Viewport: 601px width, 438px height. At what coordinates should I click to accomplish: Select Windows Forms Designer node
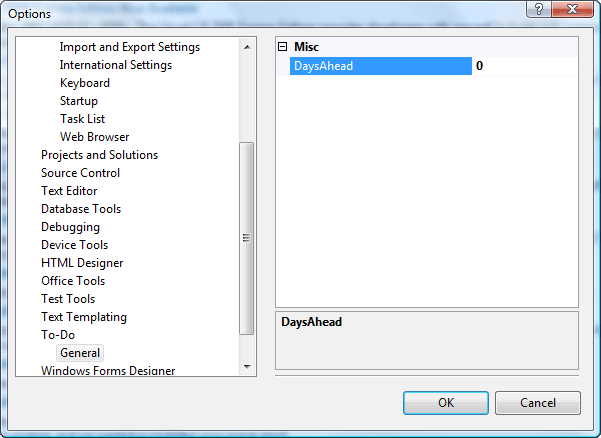point(108,371)
